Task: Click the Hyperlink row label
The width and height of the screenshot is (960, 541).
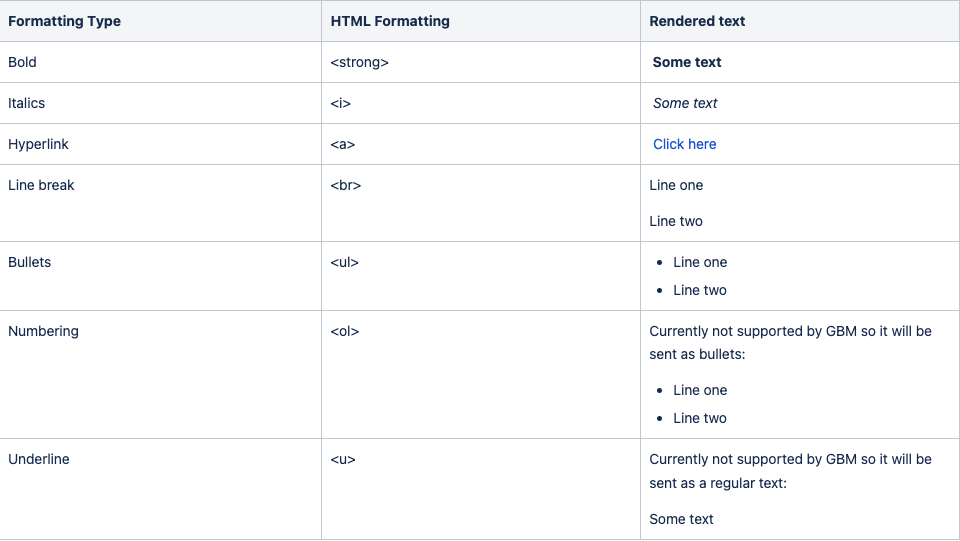Action: (x=38, y=144)
